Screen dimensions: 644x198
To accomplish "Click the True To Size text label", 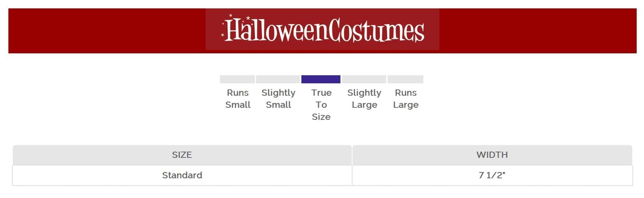I will click(321, 105).
